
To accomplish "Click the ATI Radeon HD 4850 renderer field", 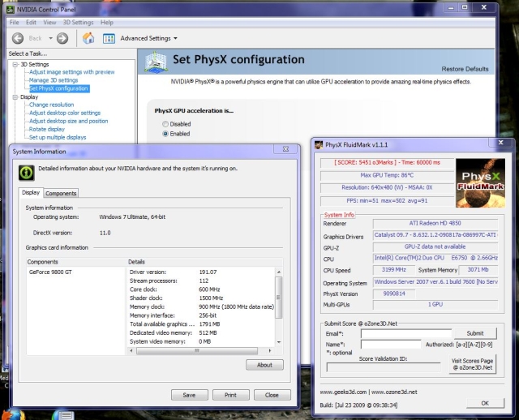I will [x=435, y=224].
